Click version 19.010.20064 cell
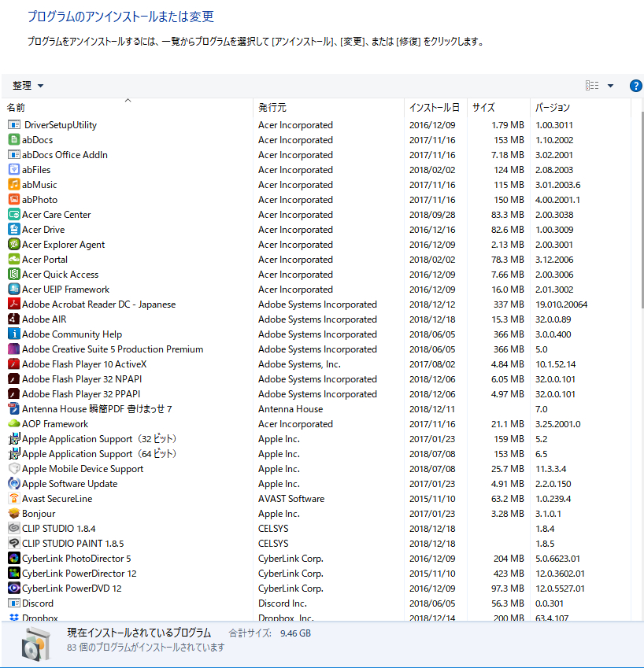Image resolution: width=644 pixels, height=668 pixels. pos(561,304)
